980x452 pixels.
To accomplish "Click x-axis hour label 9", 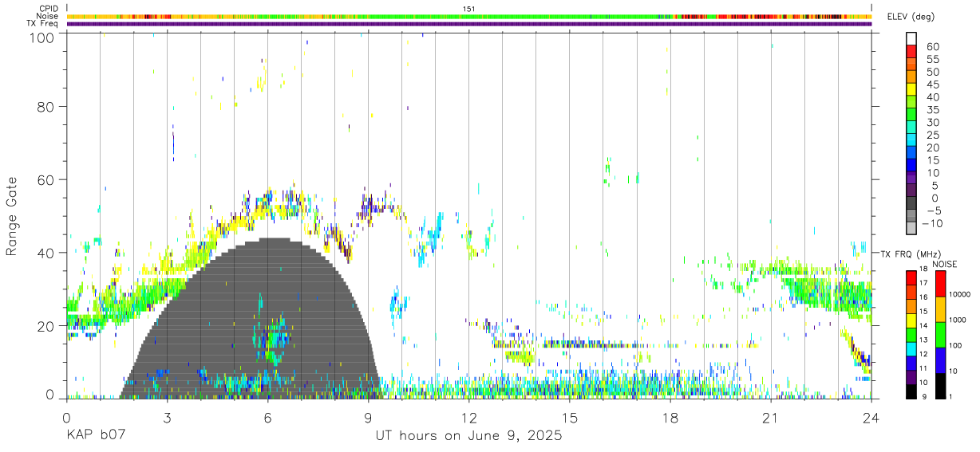I will point(368,418).
